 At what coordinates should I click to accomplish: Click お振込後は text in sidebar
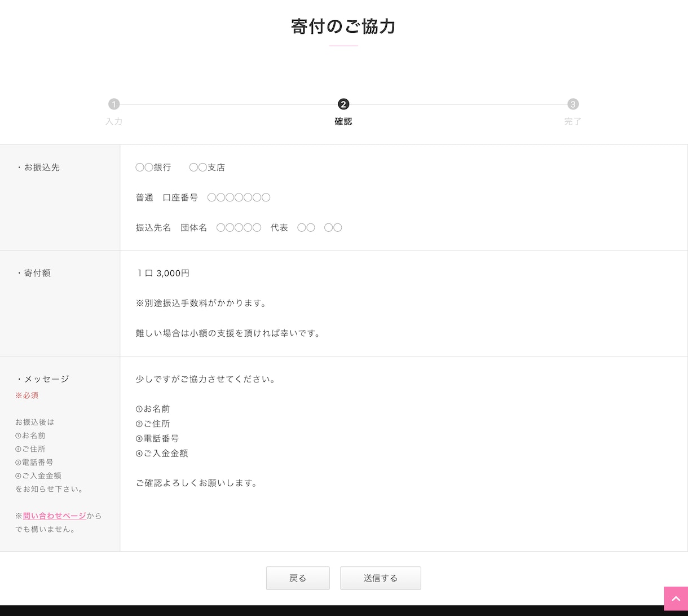(35, 422)
